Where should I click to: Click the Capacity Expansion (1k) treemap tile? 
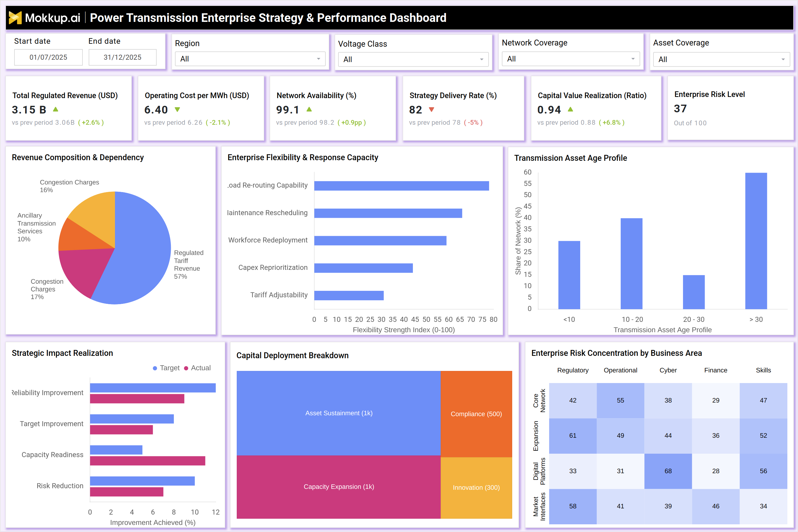coord(339,487)
